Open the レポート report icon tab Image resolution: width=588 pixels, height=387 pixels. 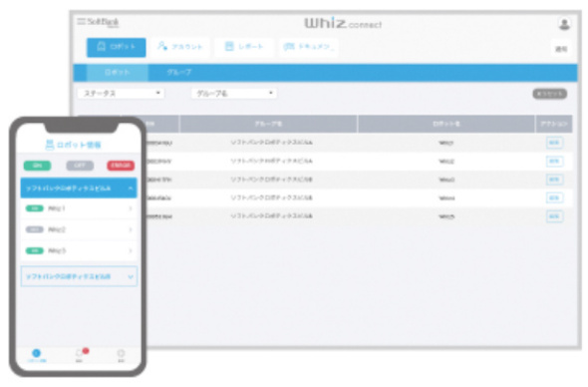[244, 47]
